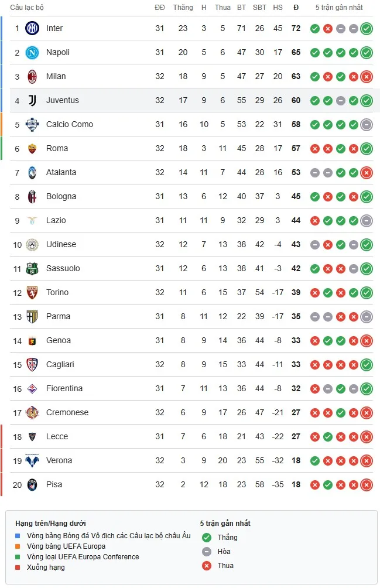Open the Bologna team name link
The width and height of the screenshot is (380, 588).
[61, 197]
